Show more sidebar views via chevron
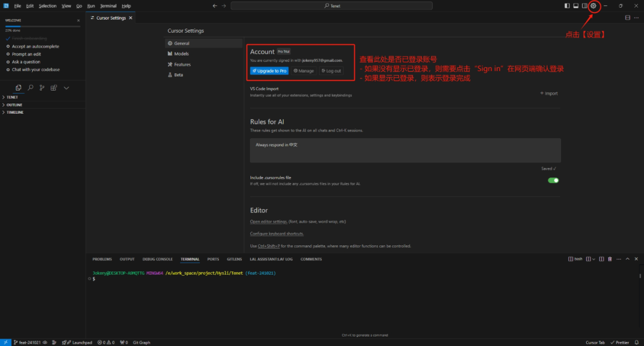This screenshot has width=644, height=346. [66, 88]
